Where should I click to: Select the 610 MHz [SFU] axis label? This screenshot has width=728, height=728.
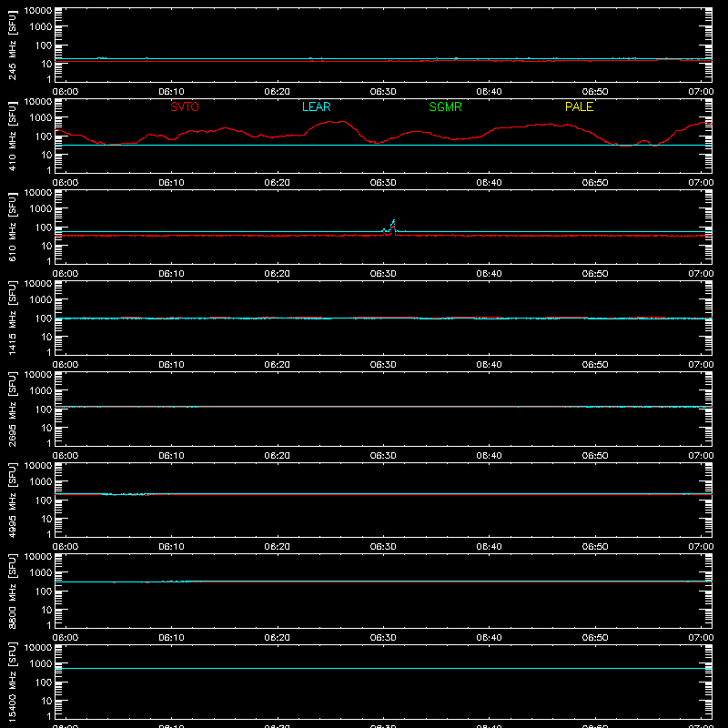12,227
